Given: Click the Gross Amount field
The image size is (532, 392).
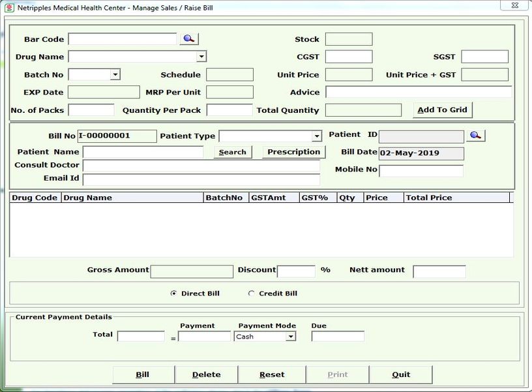Looking at the screenshot, I should pos(192,271).
